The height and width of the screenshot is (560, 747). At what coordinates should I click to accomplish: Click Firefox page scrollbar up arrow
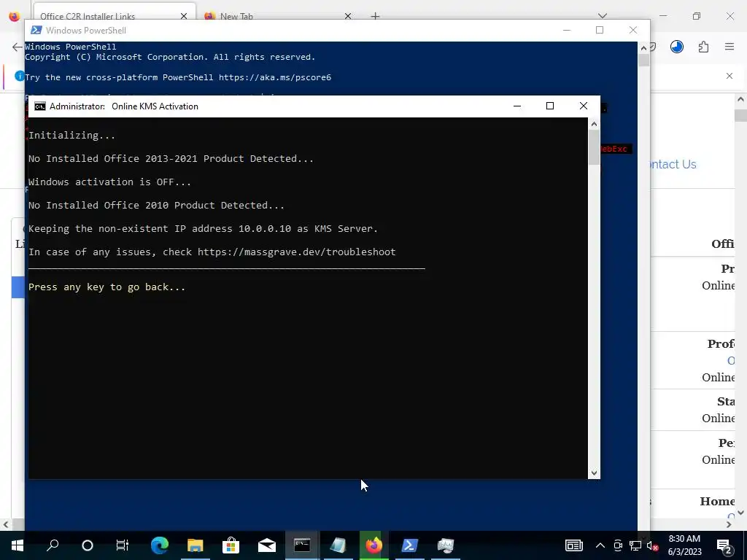click(x=740, y=99)
